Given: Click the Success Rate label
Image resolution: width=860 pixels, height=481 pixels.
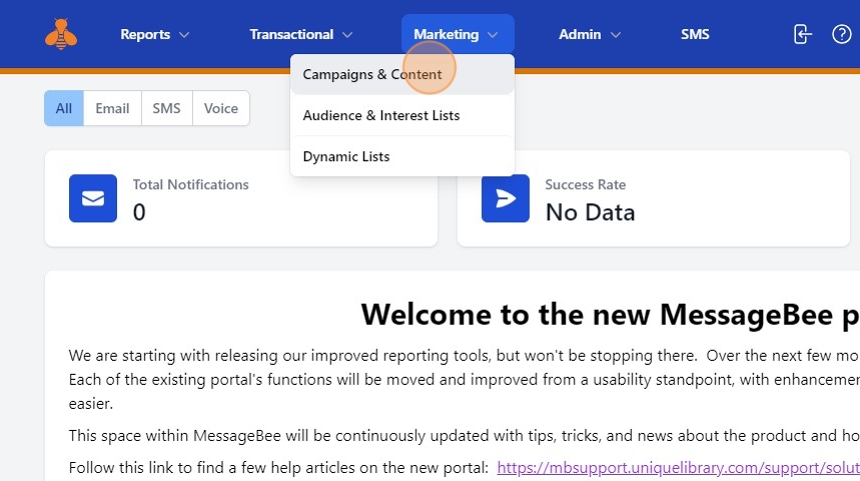Looking at the screenshot, I should point(585,184).
